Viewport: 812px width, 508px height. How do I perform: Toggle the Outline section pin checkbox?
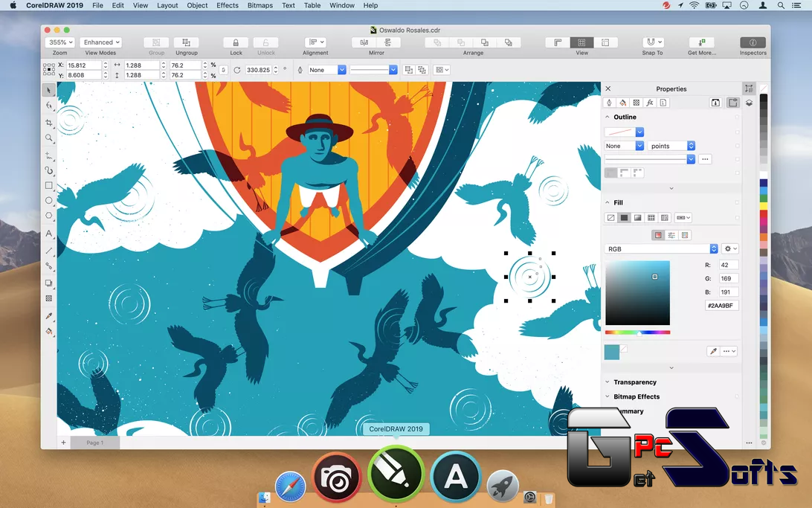click(x=737, y=117)
